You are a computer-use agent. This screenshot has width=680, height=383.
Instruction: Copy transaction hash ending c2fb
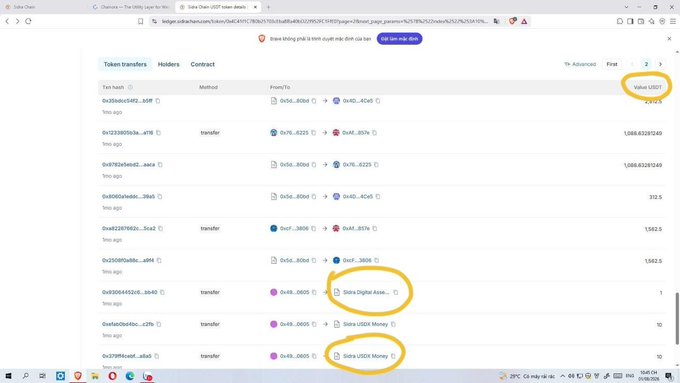(x=159, y=324)
